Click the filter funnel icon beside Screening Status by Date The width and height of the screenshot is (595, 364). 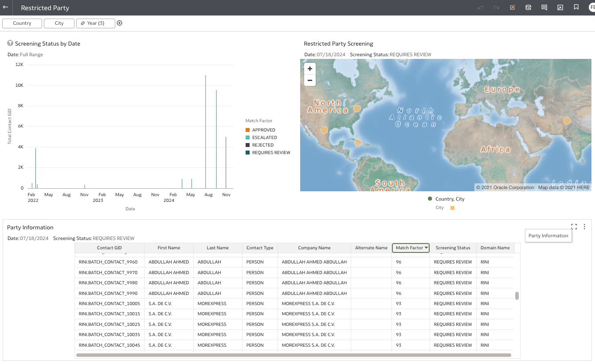point(10,43)
